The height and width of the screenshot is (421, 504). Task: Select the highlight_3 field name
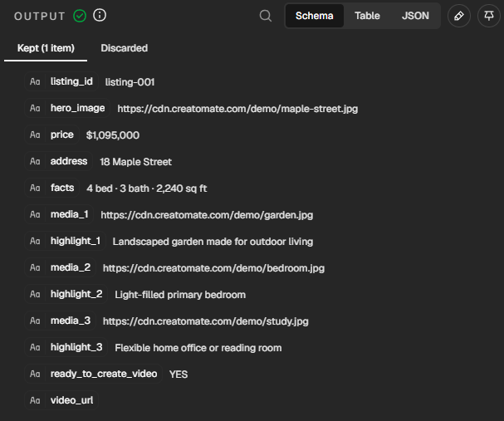click(76, 347)
